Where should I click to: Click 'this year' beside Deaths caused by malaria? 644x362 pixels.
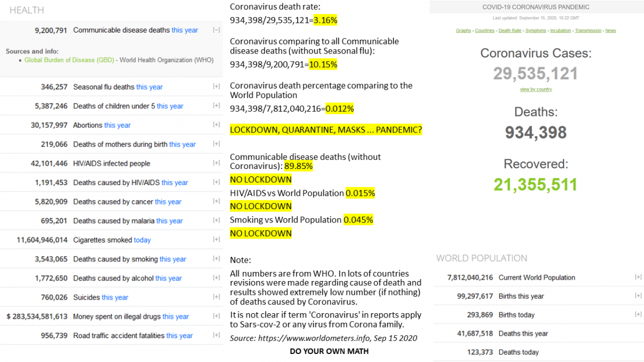(x=170, y=221)
